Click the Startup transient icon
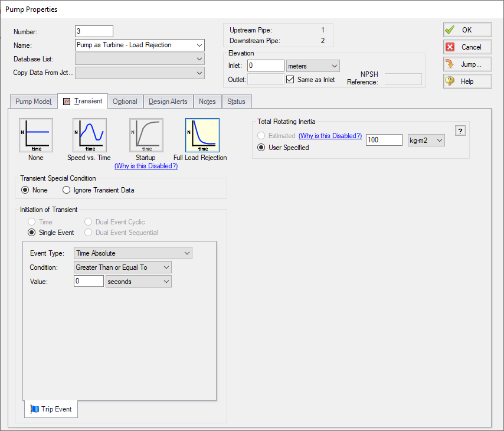Viewport: 504px width, 431px height. pos(146,135)
